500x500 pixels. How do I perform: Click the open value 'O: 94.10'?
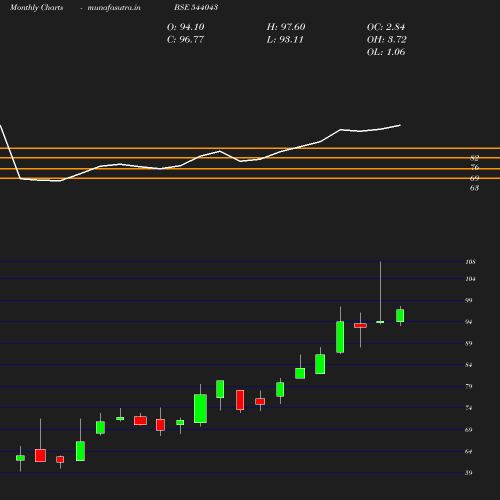coord(186,27)
